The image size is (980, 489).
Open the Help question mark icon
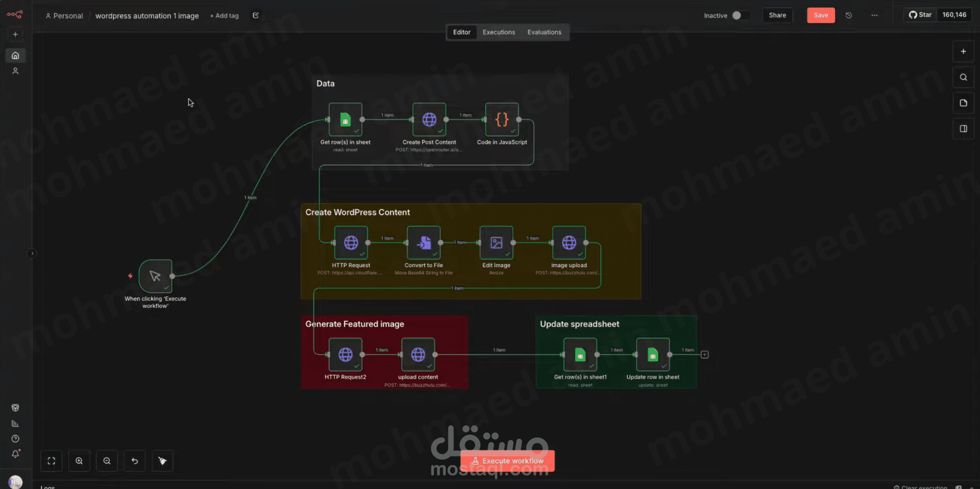(x=15, y=439)
